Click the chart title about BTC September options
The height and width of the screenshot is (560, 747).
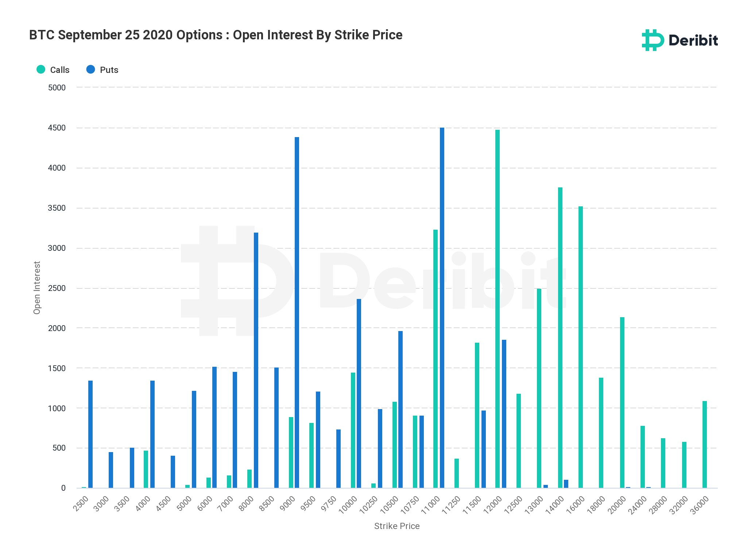pyautogui.click(x=216, y=35)
